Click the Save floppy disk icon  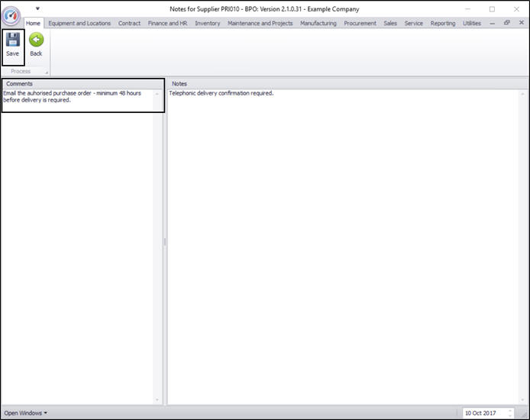(13, 40)
